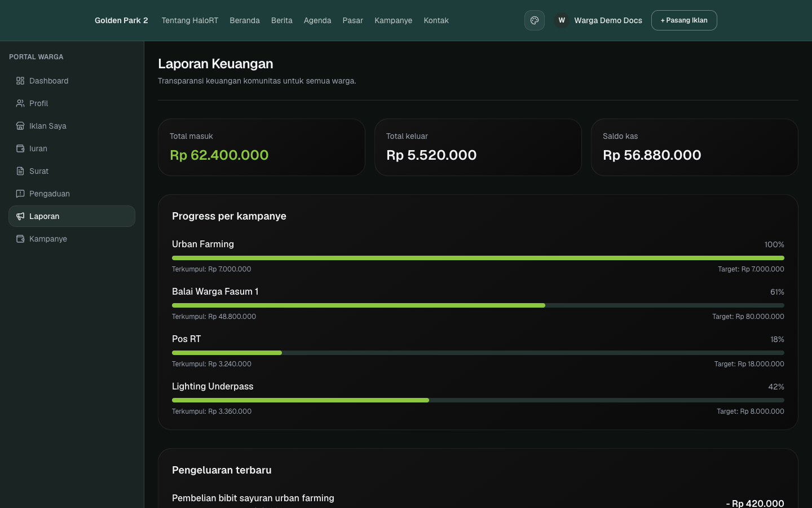Open Iklan Saya sidebar item
The height and width of the screenshot is (508, 812).
72,126
